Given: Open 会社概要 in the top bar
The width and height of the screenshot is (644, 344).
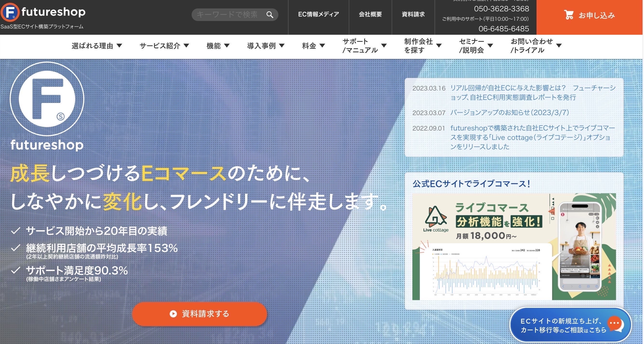Looking at the screenshot, I should 370,14.
